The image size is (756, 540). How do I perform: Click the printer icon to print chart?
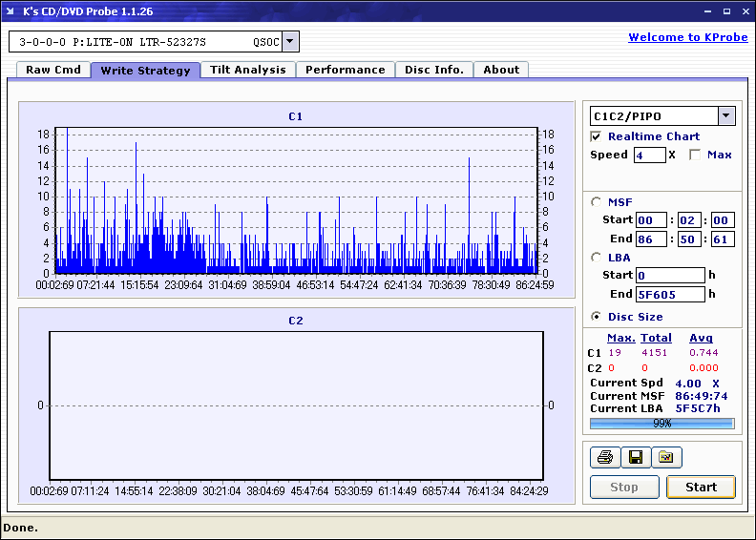605,458
